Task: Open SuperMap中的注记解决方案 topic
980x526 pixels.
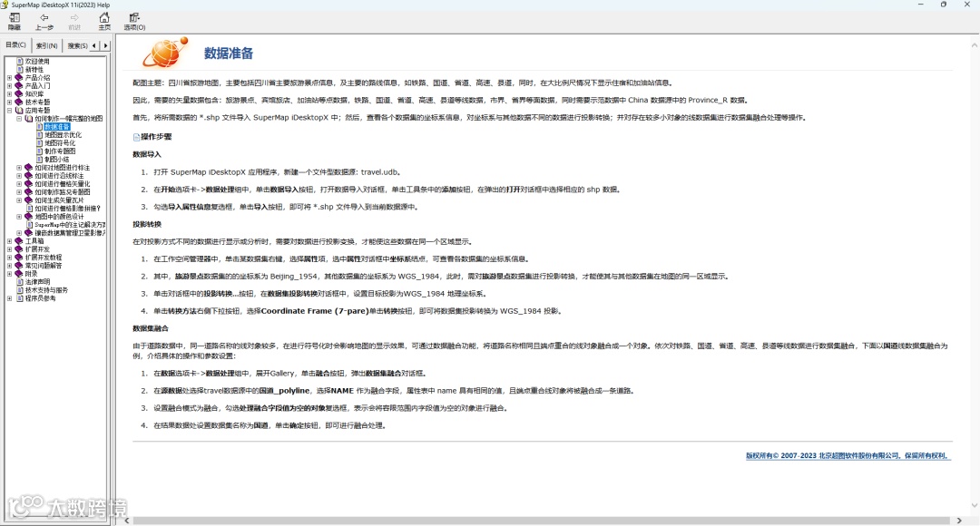Action: (70, 224)
